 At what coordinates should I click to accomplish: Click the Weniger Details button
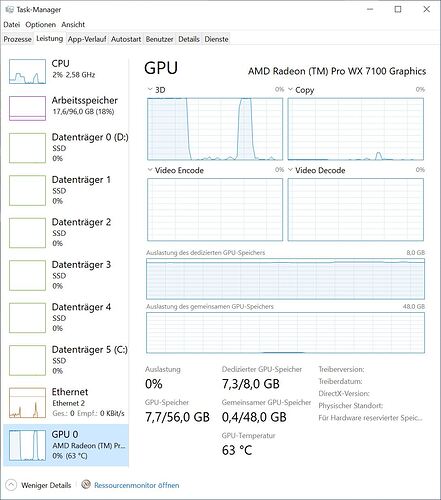pyautogui.click(x=39, y=485)
